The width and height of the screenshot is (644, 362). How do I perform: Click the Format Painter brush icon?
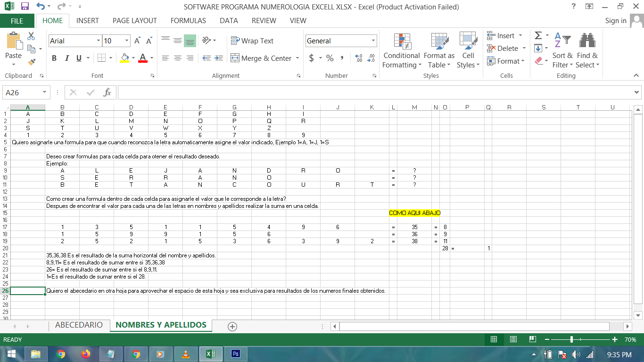pyautogui.click(x=32, y=62)
